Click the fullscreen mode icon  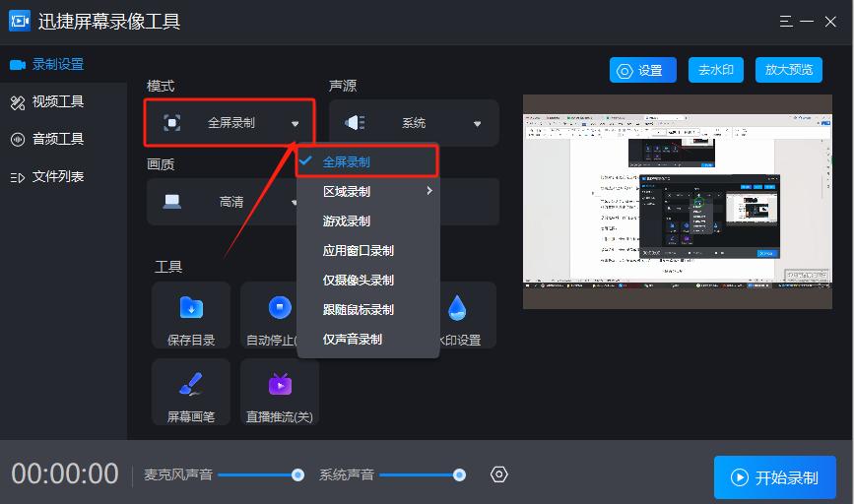172,122
